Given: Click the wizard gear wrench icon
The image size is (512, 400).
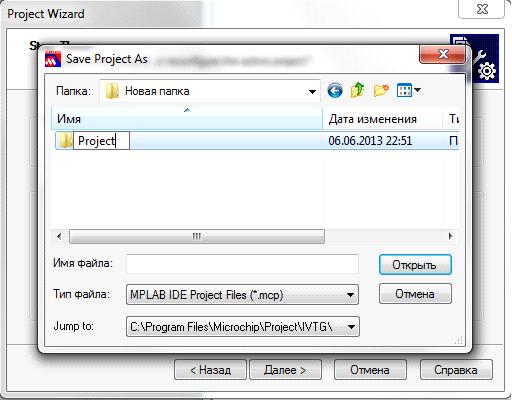Looking at the screenshot, I should (x=483, y=62).
